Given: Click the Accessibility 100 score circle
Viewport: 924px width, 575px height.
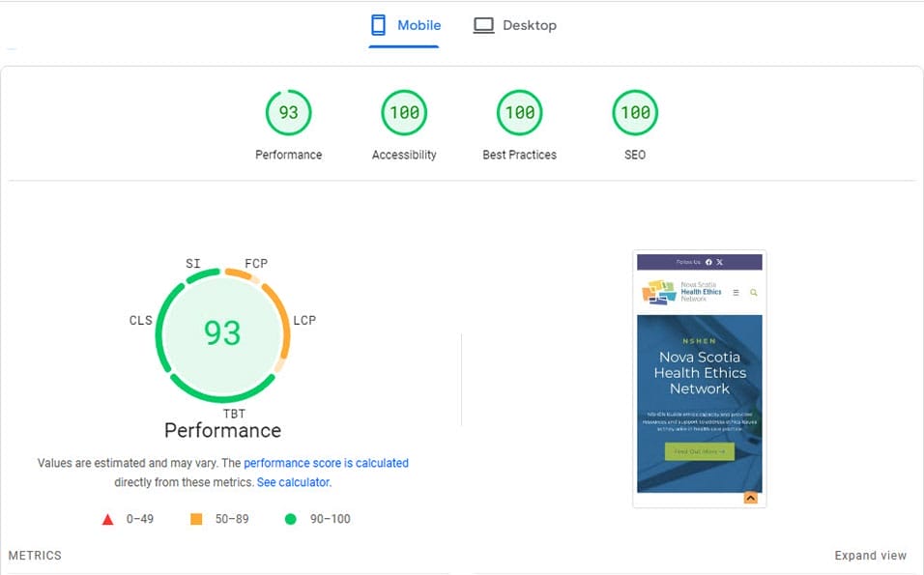Looking at the screenshot, I should (x=403, y=111).
